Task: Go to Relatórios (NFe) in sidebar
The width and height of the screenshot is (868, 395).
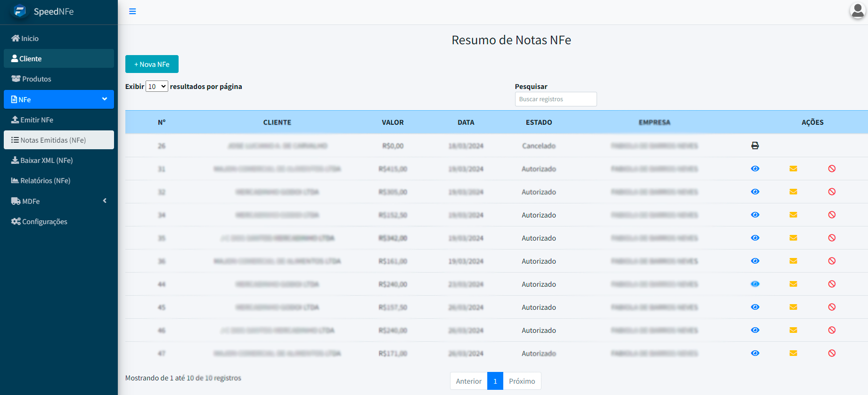Action: (45, 181)
